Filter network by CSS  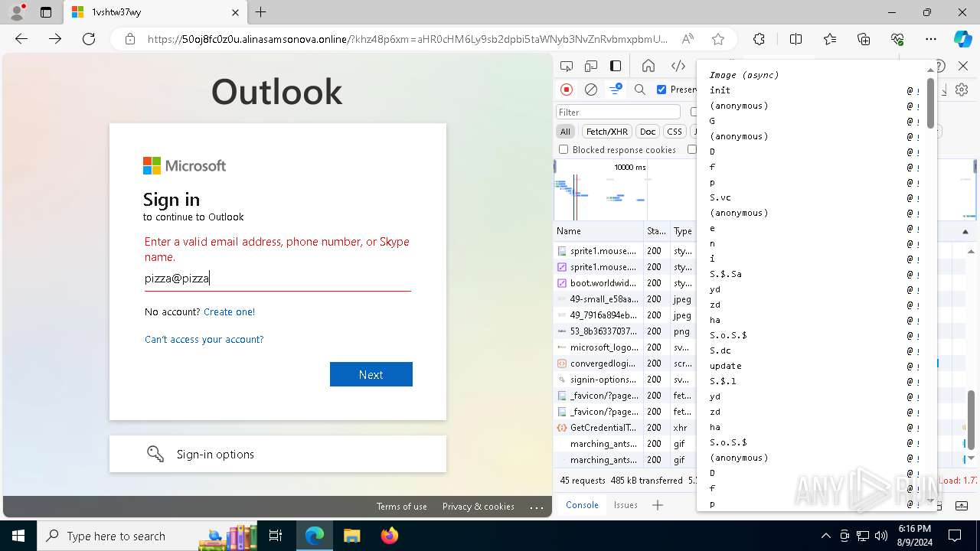click(x=675, y=131)
